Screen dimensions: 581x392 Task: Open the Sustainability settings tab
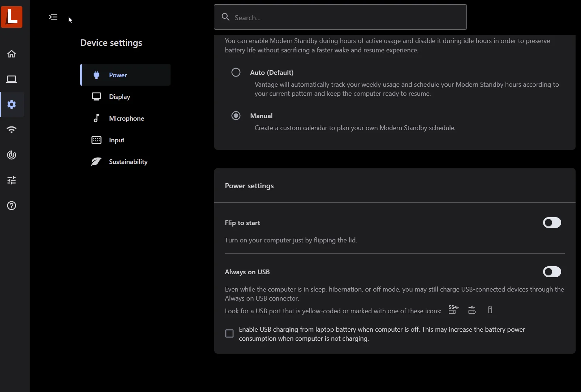tap(125, 161)
